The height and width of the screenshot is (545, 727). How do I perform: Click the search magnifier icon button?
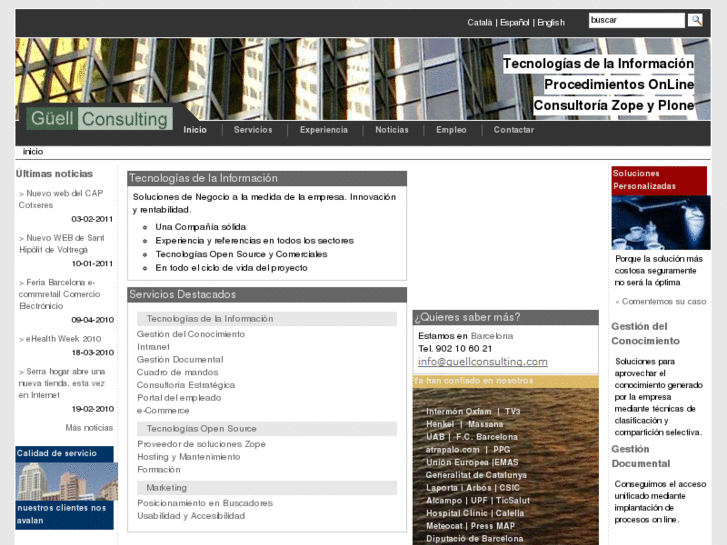(x=695, y=20)
